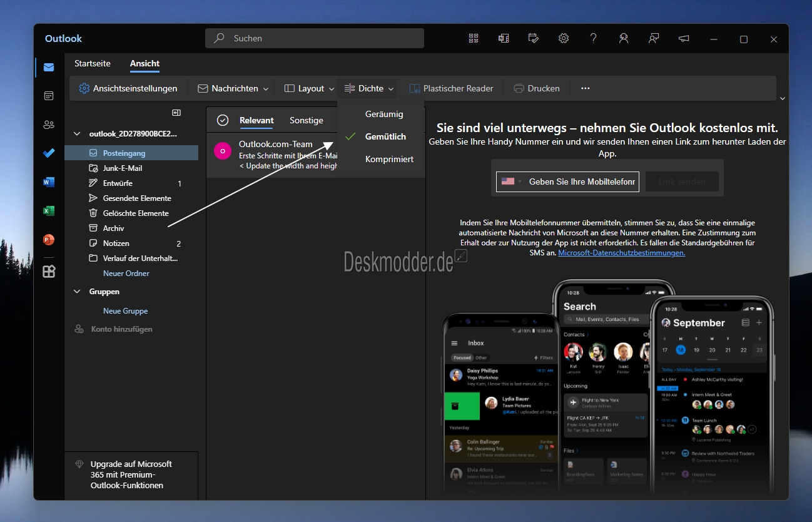Open Settings gear in title bar
The height and width of the screenshot is (522, 812).
(564, 38)
